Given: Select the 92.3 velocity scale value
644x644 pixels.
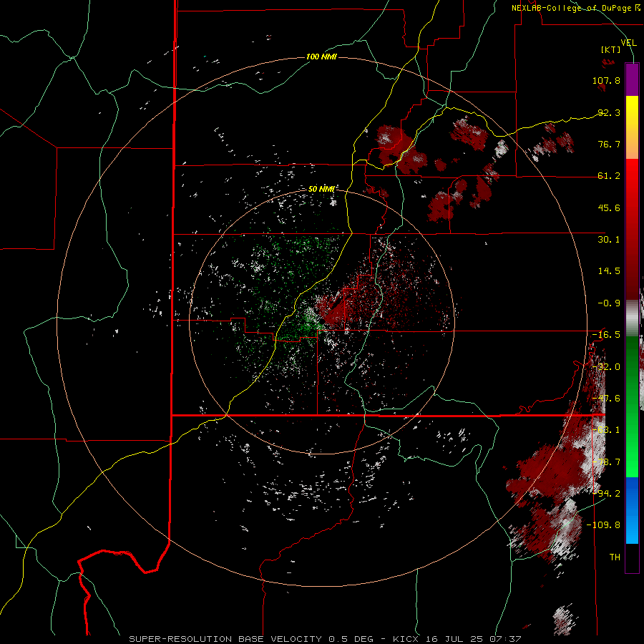Looking at the screenshot, I should coord(609,112).
